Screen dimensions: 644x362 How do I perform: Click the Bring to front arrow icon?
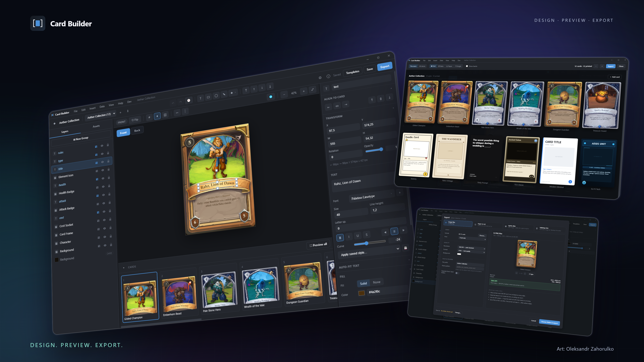[246, 90]
